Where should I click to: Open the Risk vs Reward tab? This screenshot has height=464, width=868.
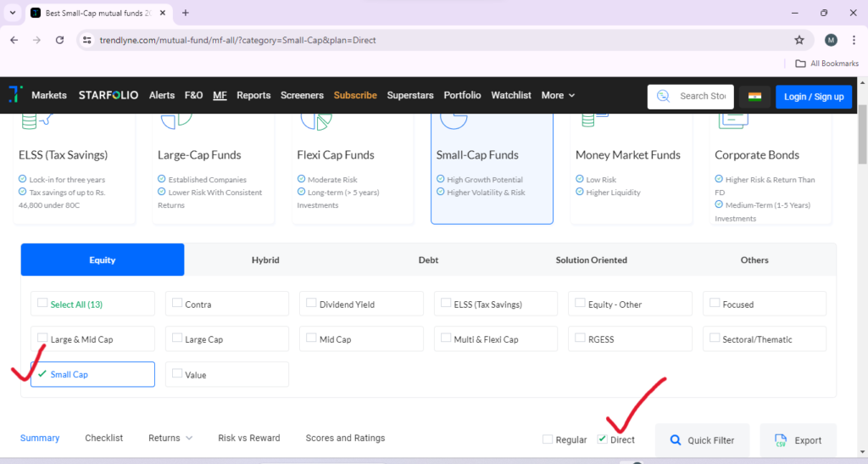pyautogui.click(x=249, y=438)
